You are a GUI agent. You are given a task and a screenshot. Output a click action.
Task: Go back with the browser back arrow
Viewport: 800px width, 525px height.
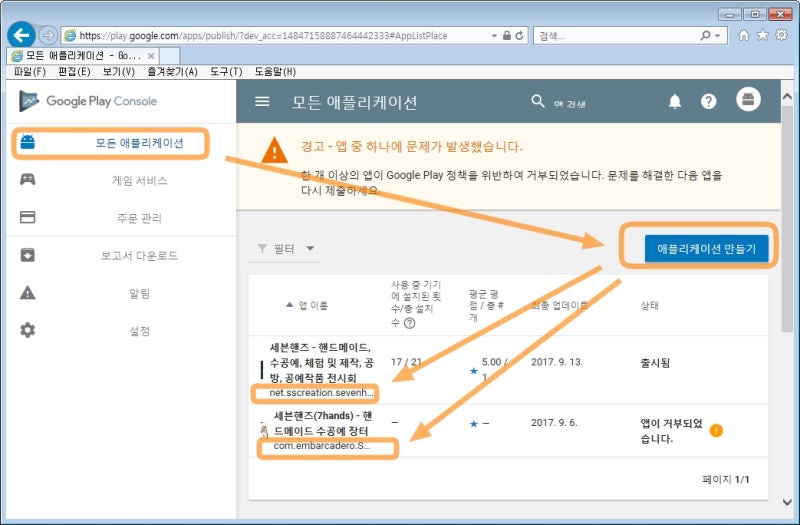coord(21,35)
